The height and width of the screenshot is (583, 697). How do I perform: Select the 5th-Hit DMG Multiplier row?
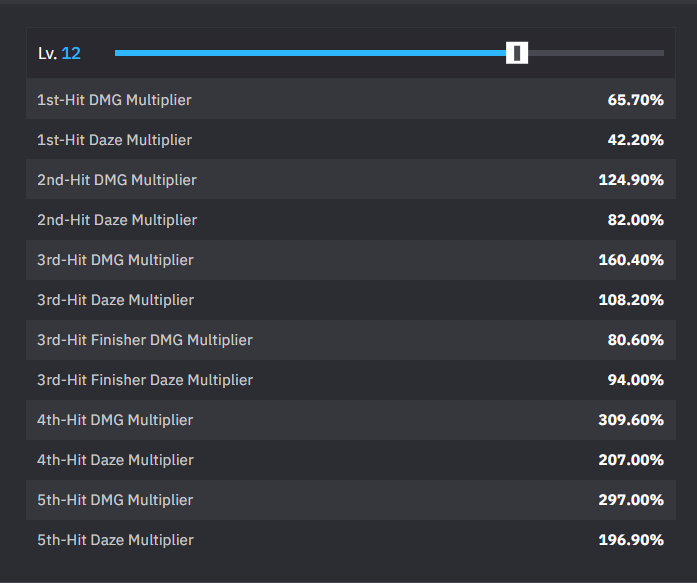coord(351,499)
